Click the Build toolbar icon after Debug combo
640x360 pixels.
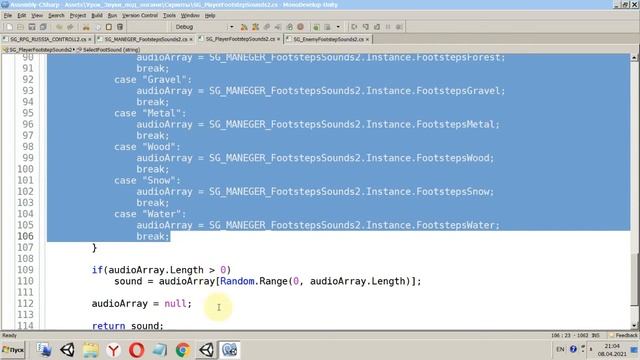(244, 27)
